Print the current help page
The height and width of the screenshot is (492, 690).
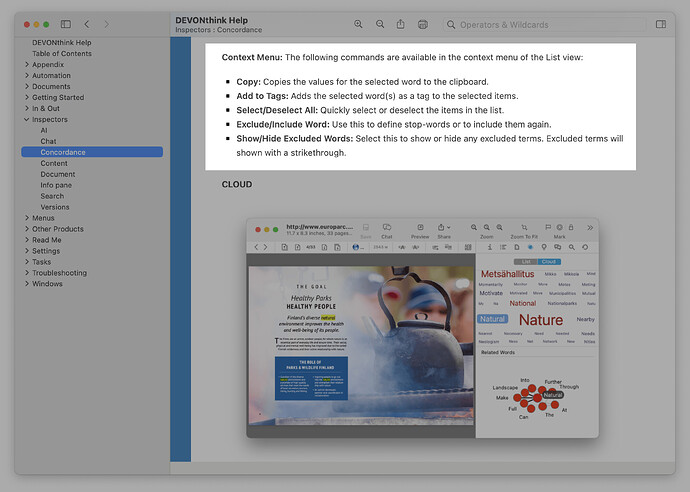click(x=423, y=24)
